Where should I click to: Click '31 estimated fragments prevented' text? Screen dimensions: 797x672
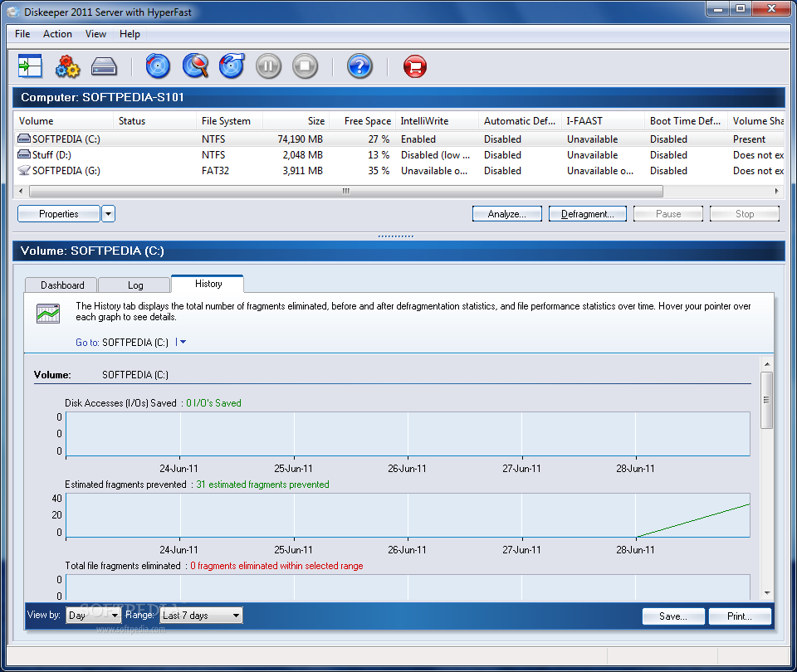tap(262, 484)
